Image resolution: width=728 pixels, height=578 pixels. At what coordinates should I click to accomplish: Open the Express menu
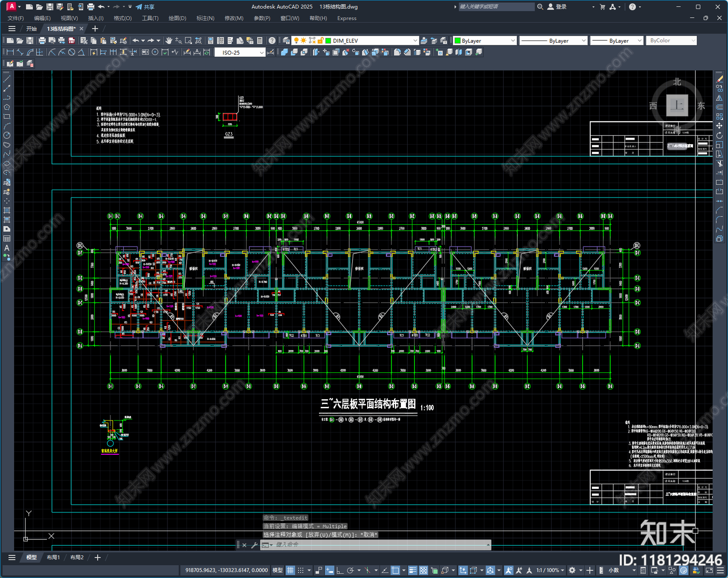(x=347, y=18)
